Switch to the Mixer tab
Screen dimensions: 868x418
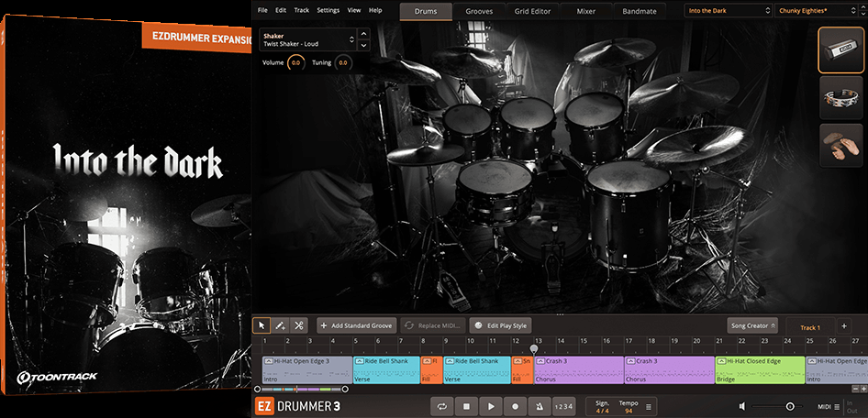click(x=585, y=11)
